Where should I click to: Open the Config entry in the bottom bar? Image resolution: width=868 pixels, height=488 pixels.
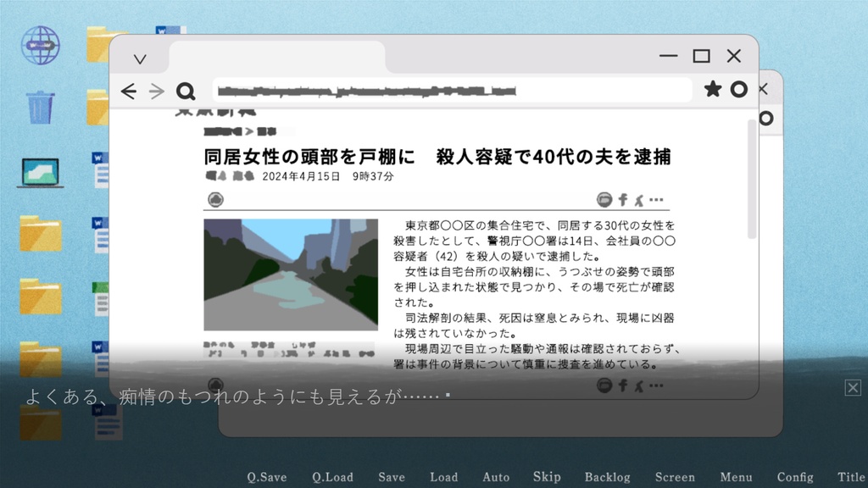(x=796, y=476)
